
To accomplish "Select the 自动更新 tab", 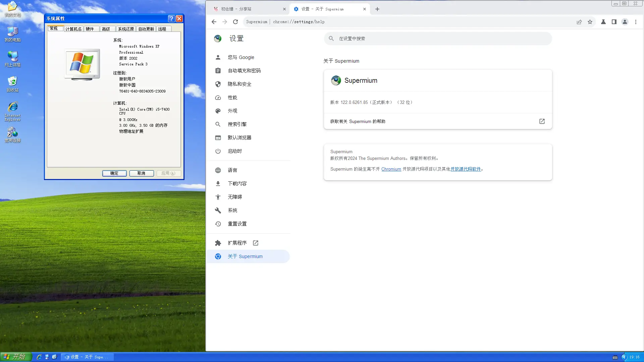I will (146, 29).
